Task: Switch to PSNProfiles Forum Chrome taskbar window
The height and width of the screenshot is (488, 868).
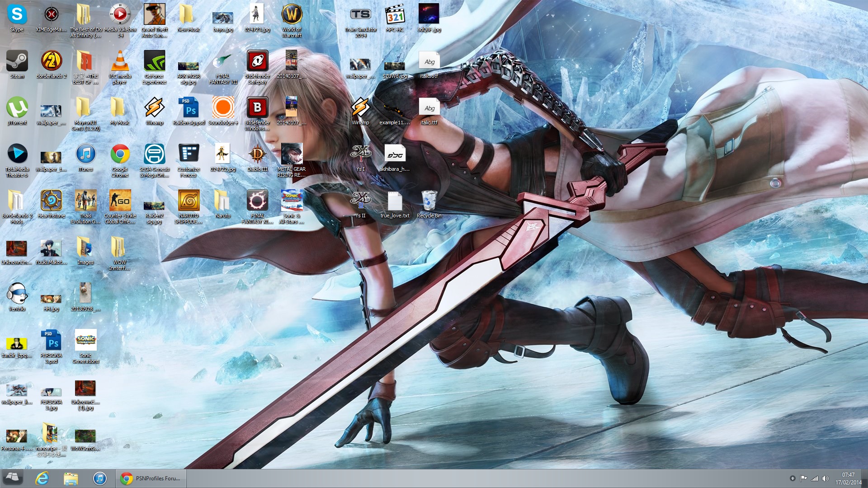Action: (151, 478)
